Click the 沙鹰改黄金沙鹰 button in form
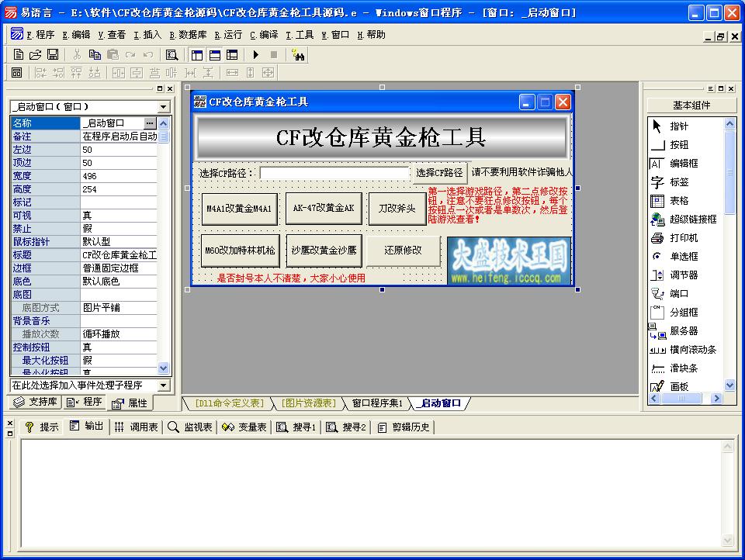Viewport: 745px width, 560px height. click(324, 251)
